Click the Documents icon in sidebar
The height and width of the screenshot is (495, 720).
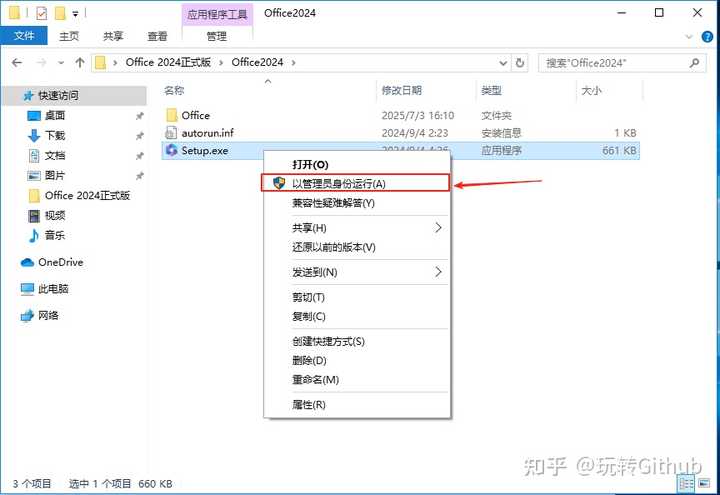[34, 156]
